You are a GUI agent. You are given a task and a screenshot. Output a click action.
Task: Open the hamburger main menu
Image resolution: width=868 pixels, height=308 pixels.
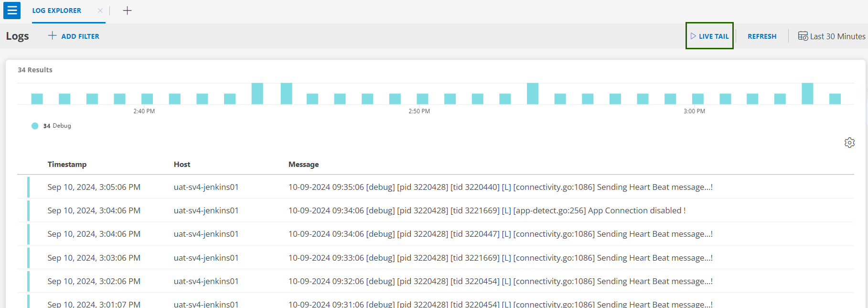(12, 10)
